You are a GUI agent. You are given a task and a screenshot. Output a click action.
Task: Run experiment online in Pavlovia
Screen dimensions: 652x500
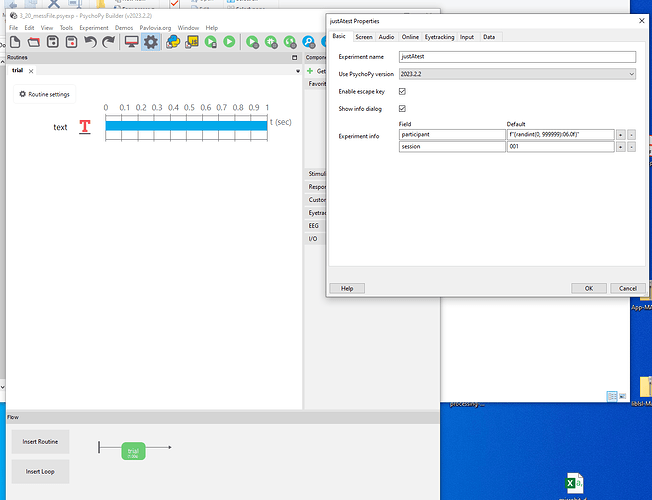click(252, 42)
